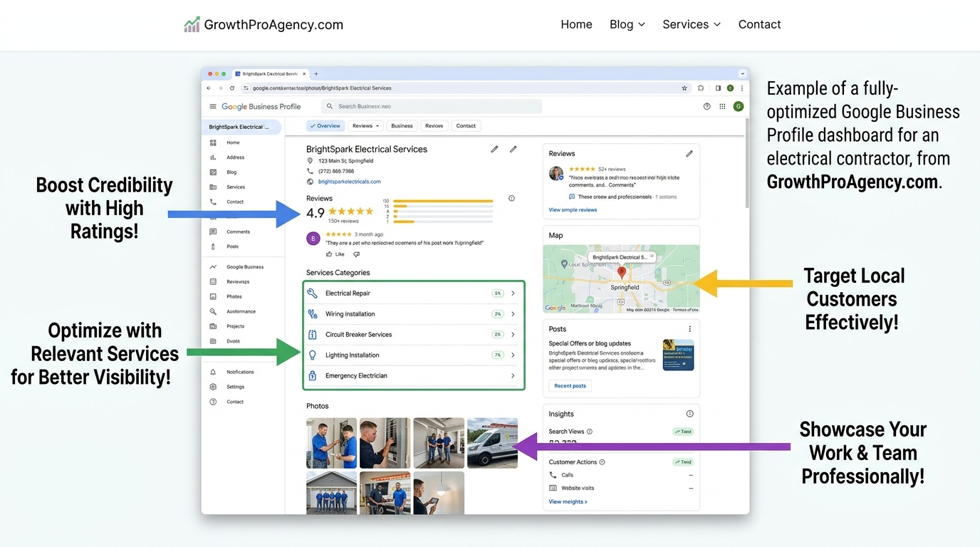980x547 pixels.
Task: Click the Calls row under Customer Actions
Action: click(621, 475)
